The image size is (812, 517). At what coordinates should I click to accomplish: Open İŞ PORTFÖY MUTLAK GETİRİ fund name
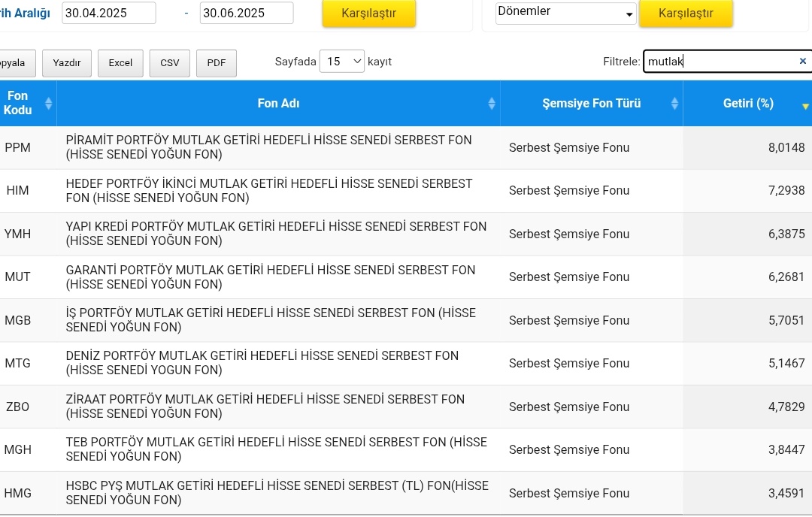pyautogui.click(x=271, y=320)
